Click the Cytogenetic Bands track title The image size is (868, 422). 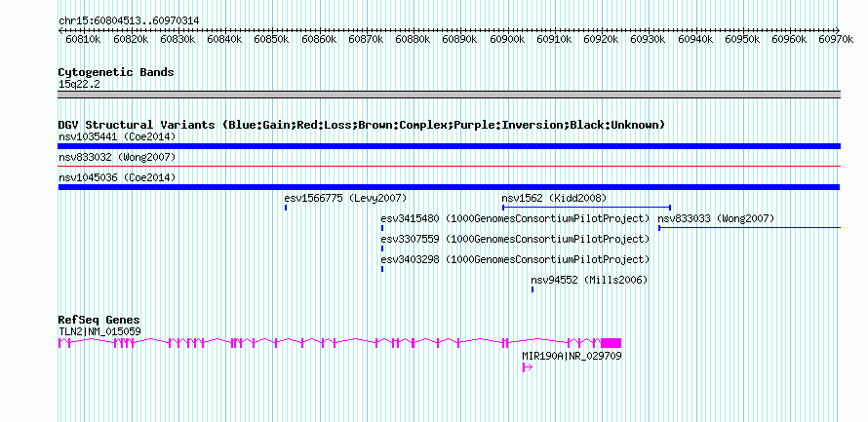[116, 72]
